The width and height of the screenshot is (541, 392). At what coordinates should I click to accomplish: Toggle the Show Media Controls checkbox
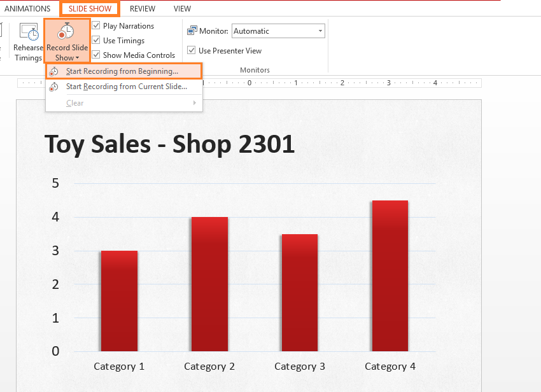click(x=96, y=55)
